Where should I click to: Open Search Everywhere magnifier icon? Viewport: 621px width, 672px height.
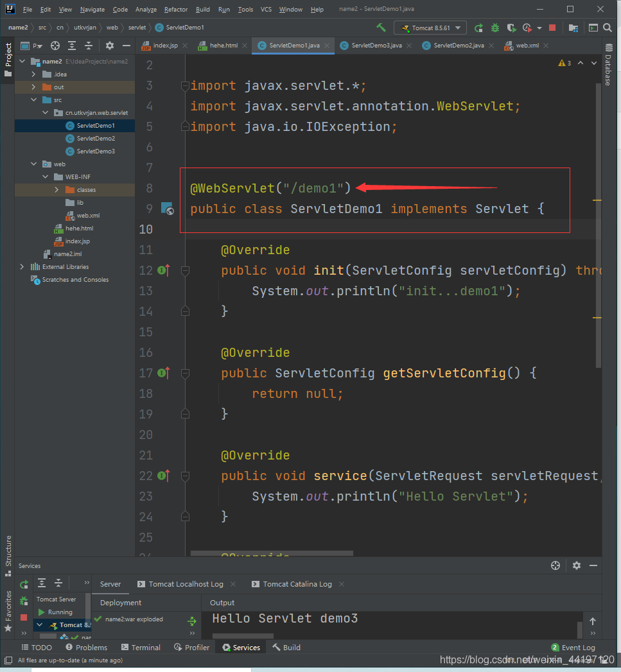tap(608, 28)
